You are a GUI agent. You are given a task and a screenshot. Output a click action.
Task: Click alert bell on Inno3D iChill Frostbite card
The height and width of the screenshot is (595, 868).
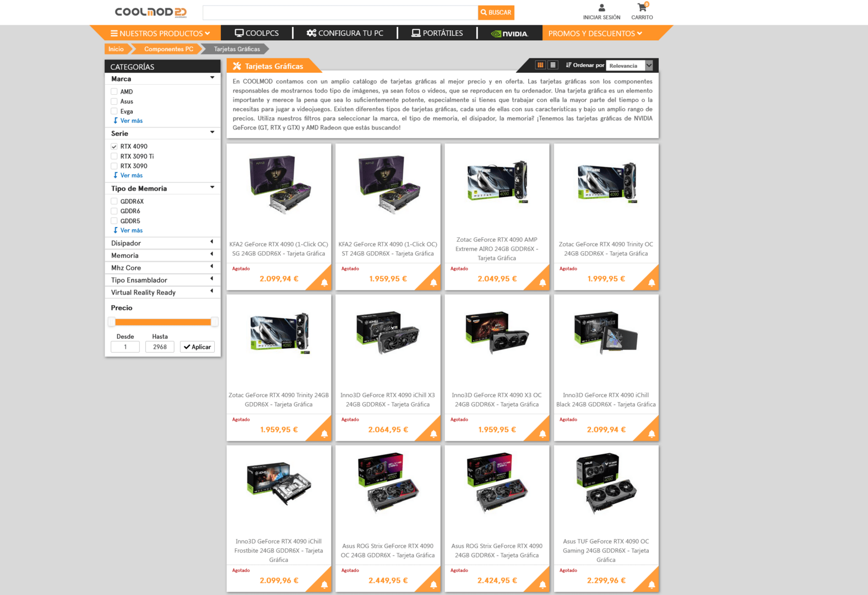324,585
